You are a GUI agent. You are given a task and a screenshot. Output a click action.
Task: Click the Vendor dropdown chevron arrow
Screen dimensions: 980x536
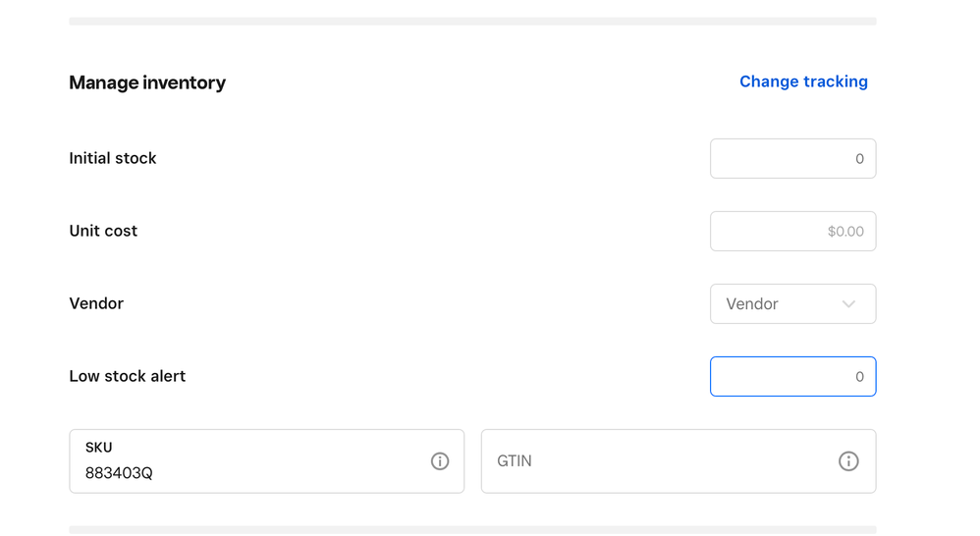[848, 304]
